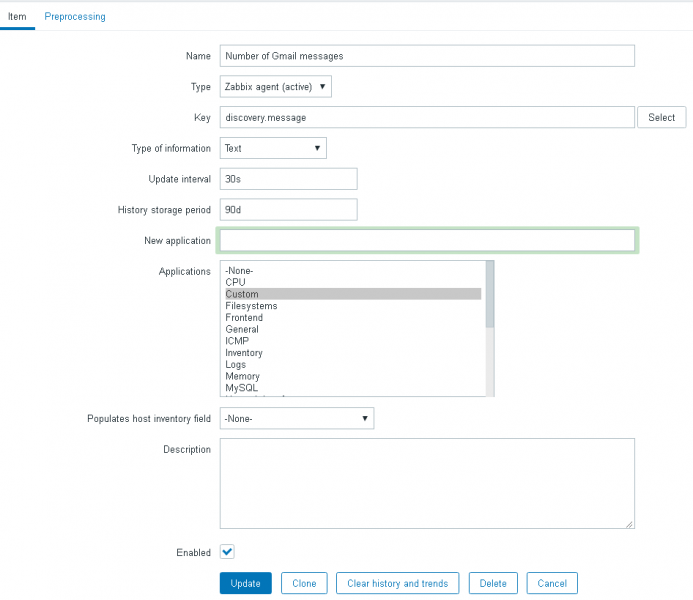Switch to the Preprocessing tab
This screenshot has height=600, width=693.
point(75,16)
